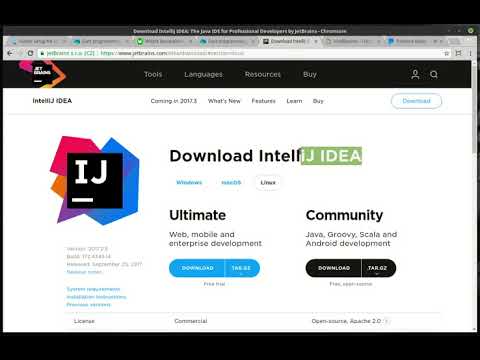The width and height of the screenshot is (480, 360).
Task: Switch to the second browser tab
Action: click(x=100, y=42)
